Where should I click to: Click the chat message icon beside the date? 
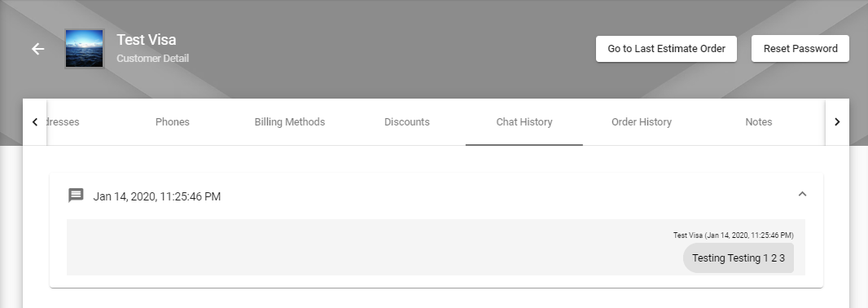point(76,196)
